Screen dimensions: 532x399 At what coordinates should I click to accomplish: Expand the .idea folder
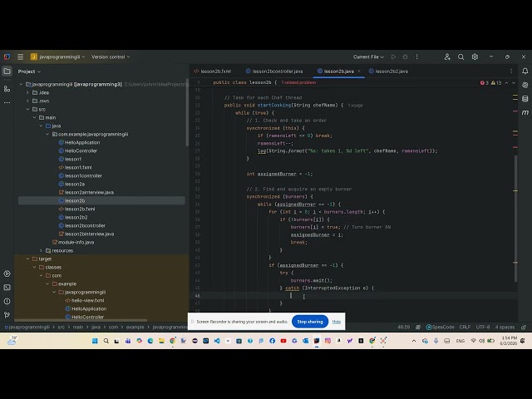(x=27, y=92)
